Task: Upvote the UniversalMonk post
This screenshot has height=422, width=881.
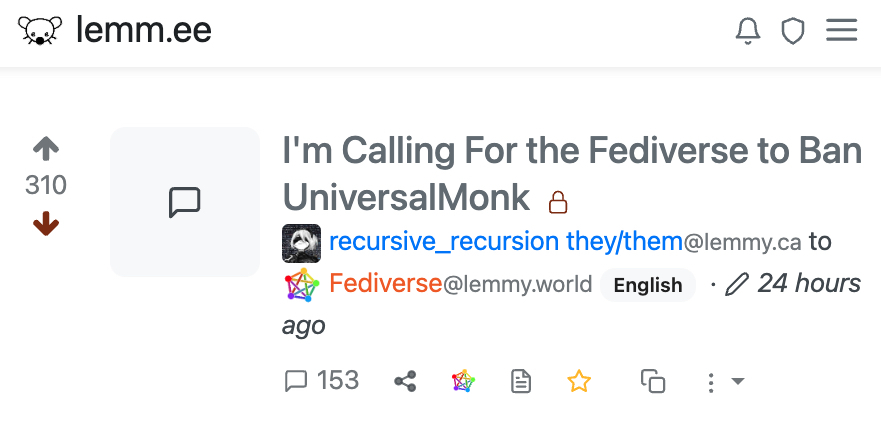Action: tap(46, 149)
